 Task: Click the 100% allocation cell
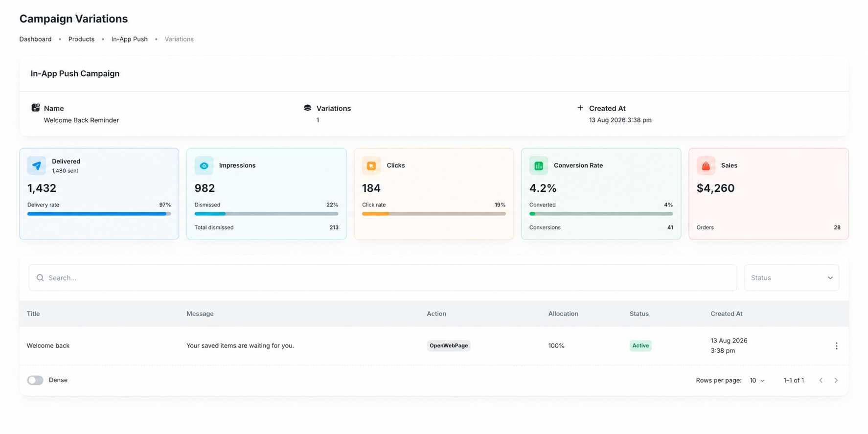pyautogui.click(x=556, y=345)
